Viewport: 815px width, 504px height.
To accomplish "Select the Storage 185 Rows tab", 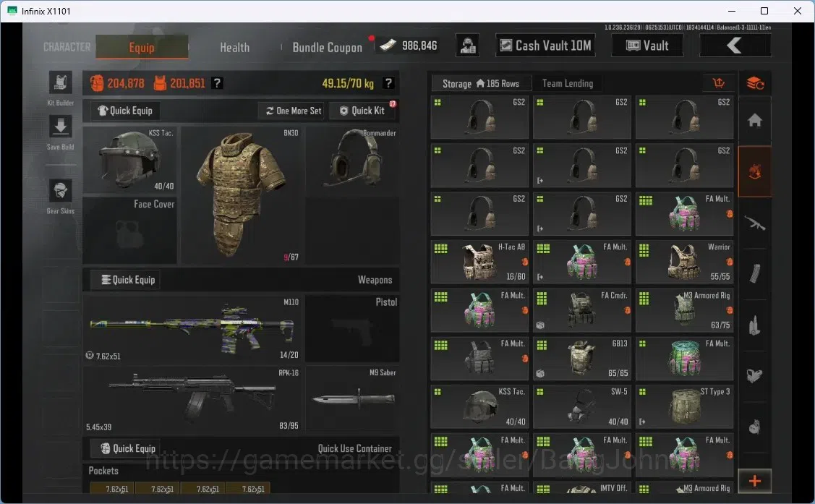I will coord(481,83).
